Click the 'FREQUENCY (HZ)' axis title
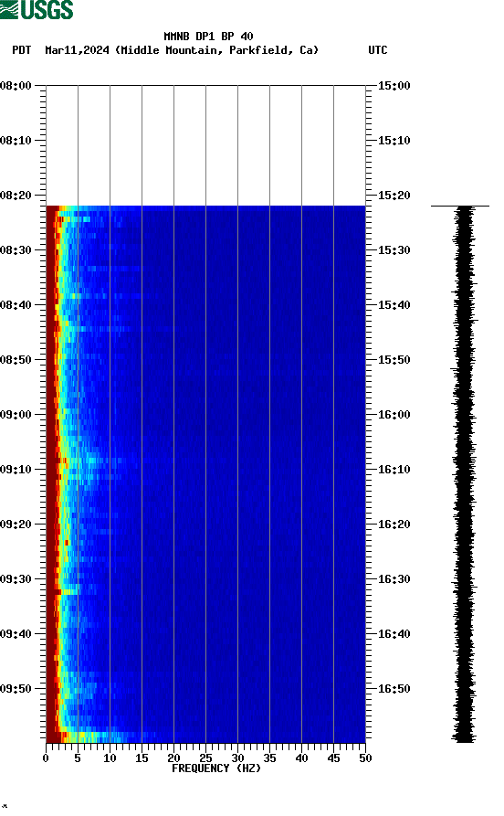 (216, 768)
